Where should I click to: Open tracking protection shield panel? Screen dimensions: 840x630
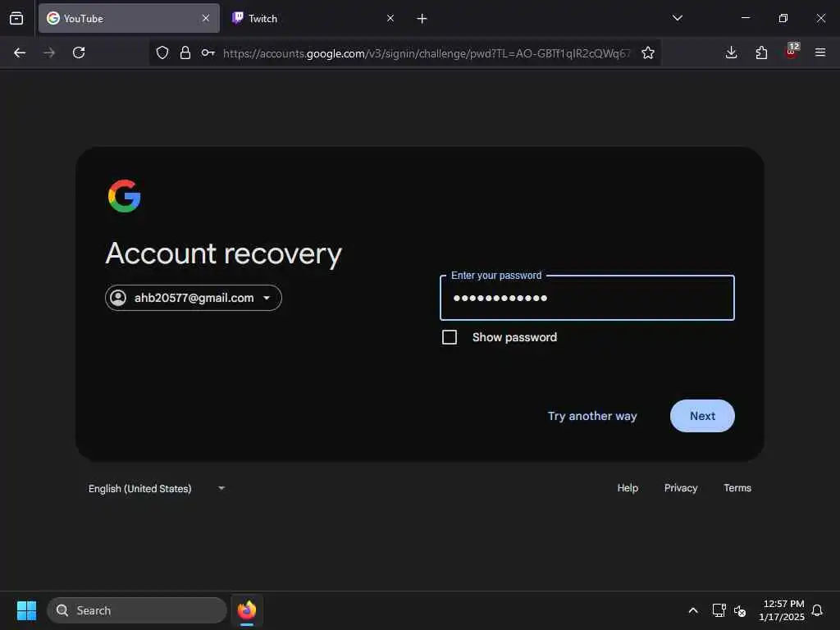pyautogui.click(x=162, y=52)
